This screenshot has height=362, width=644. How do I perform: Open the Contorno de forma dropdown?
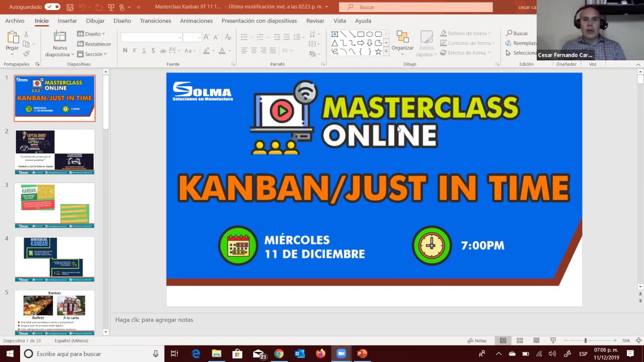pyautogui.click(x=467, y=43)
